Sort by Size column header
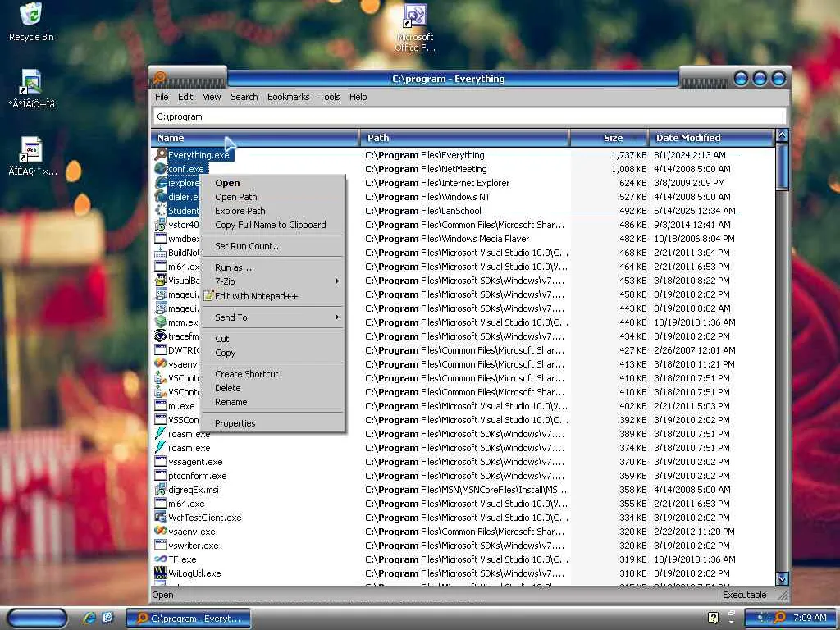The image size is (840, 630). coord(609,138)
